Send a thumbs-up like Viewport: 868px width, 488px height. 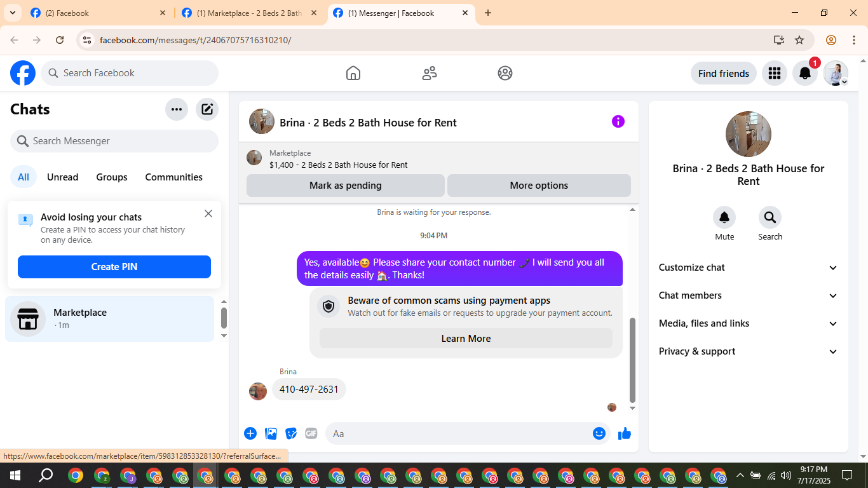[625, 433]
